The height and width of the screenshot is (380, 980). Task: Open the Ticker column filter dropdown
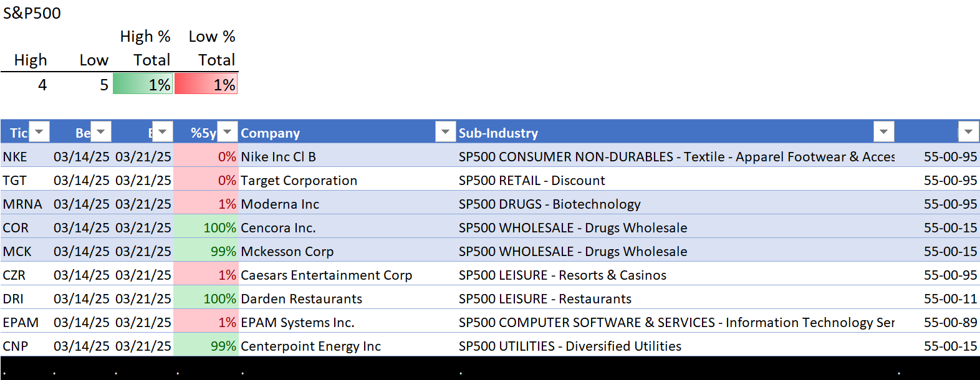pyautogui.click(x=39, y=132)
